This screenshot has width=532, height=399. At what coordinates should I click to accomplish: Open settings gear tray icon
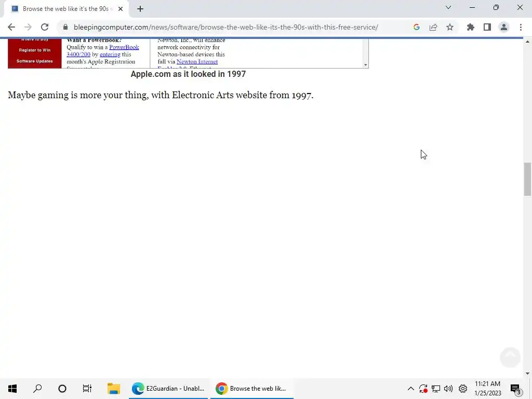463,389
